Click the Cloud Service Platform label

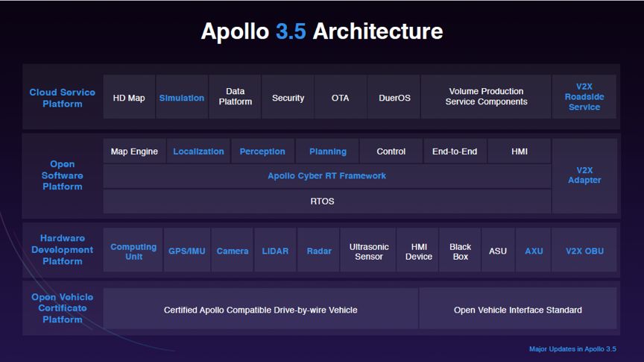pyautogui.click(x=63, y=98)
